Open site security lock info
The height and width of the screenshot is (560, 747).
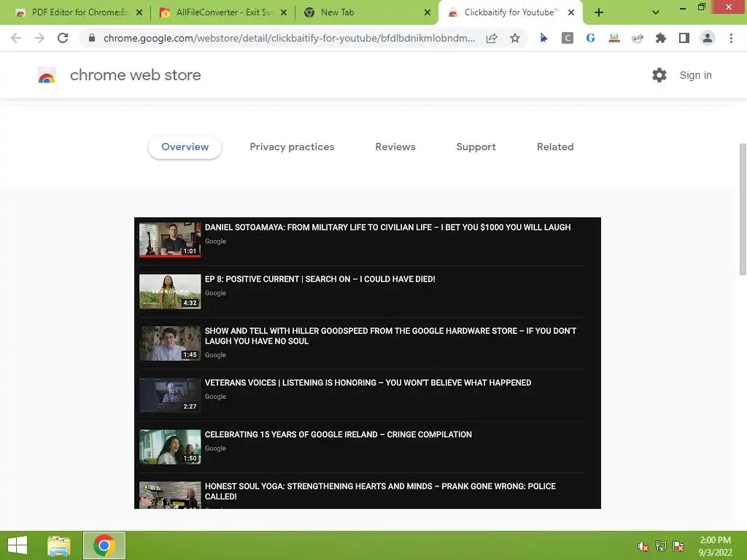click(92, 38)
